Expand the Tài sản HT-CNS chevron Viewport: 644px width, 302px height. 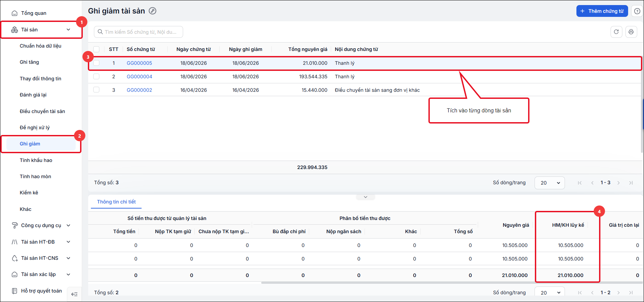click(x=68, y=258)
